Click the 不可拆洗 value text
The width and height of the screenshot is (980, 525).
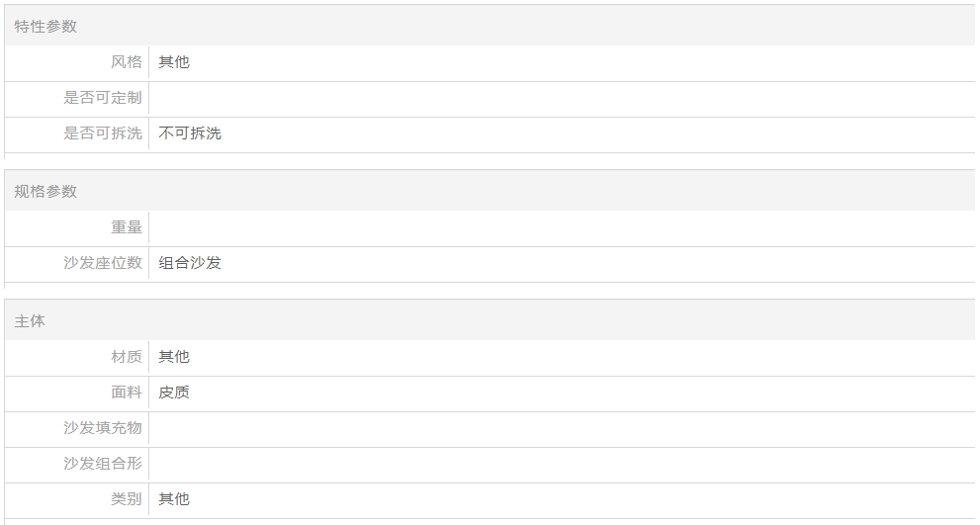[x=190, y=133]
